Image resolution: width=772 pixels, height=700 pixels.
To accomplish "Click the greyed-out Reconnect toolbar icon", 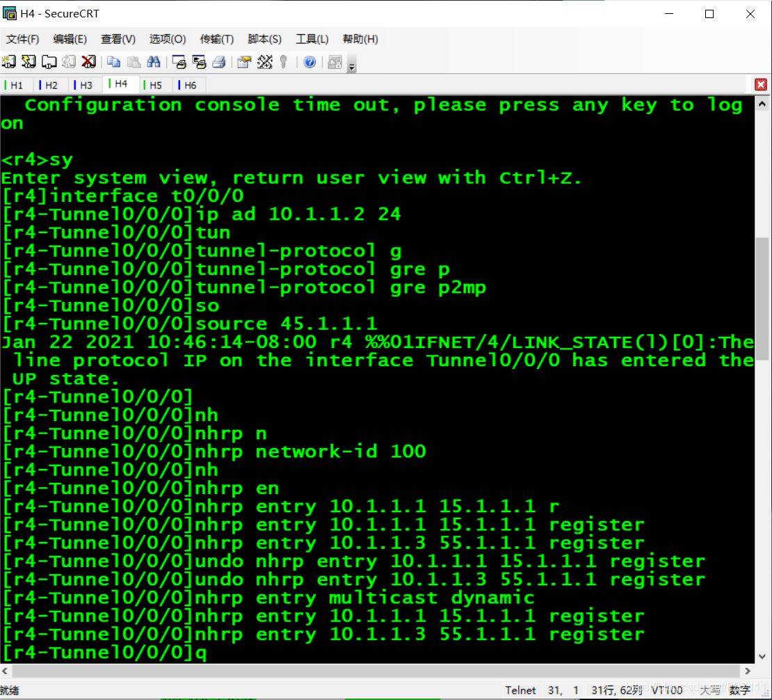I will [68, 61].
